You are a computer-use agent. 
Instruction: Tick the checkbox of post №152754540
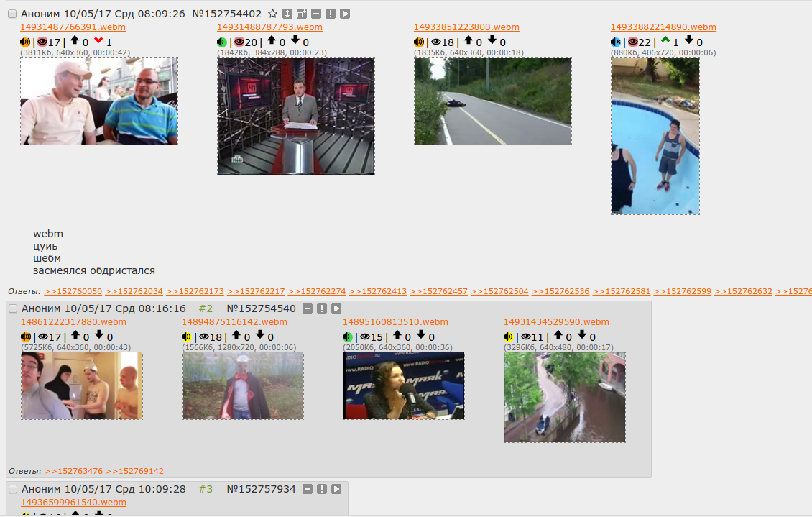13,308
